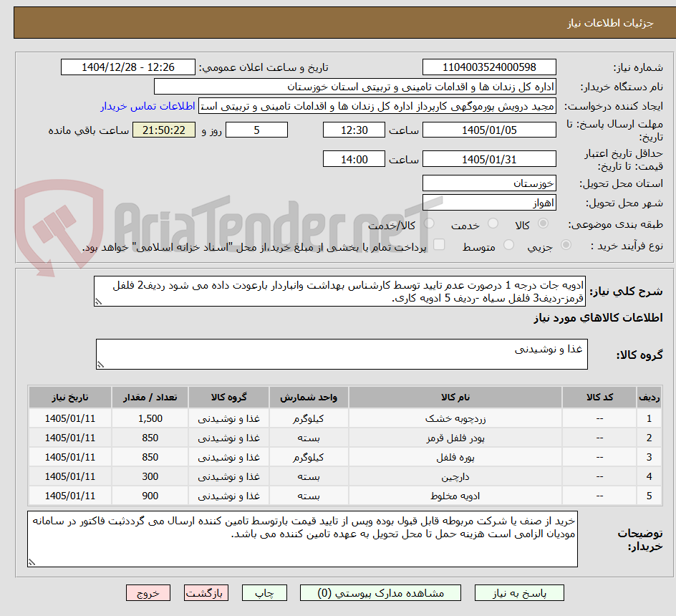The image size is (676, 616).
Task: Click the ردیف column header
Action: [x=649, y=398]
